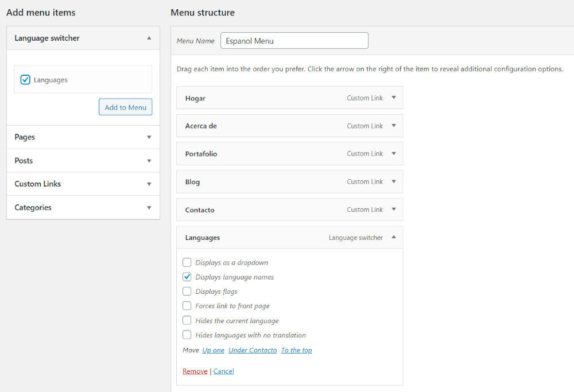Expand the Categories section arrow

149,208
